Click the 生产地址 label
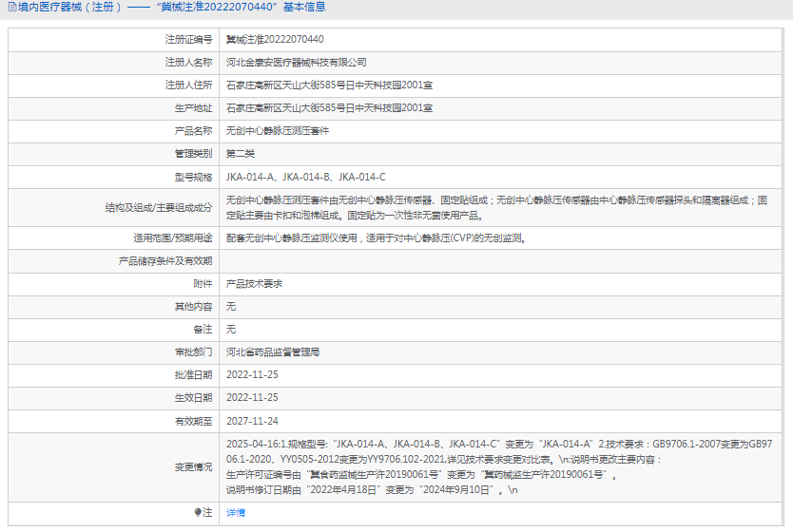The image size is (793, 532). click(x=194, y=108)
